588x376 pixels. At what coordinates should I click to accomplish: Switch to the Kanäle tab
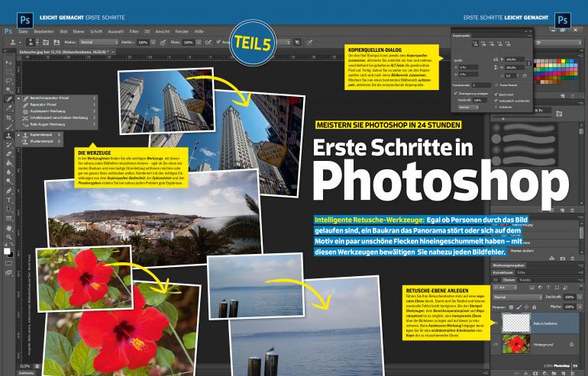[525, 280]
